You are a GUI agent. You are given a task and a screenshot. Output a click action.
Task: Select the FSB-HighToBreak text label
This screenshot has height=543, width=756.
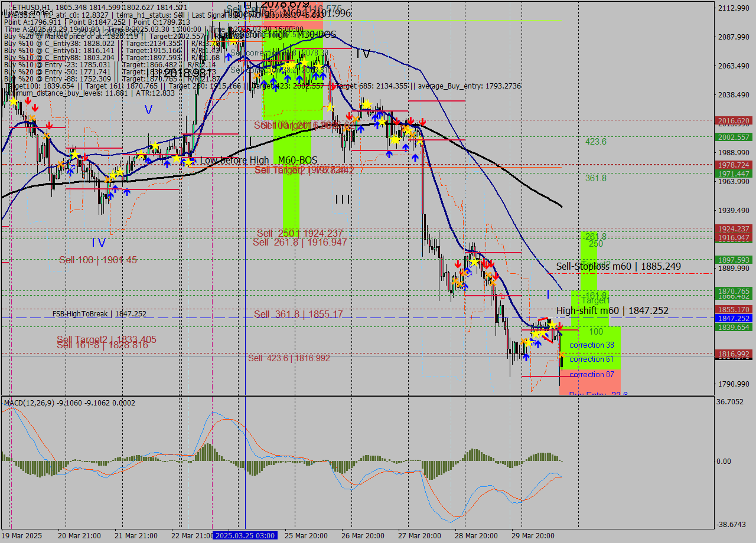(x=99, y=314)
